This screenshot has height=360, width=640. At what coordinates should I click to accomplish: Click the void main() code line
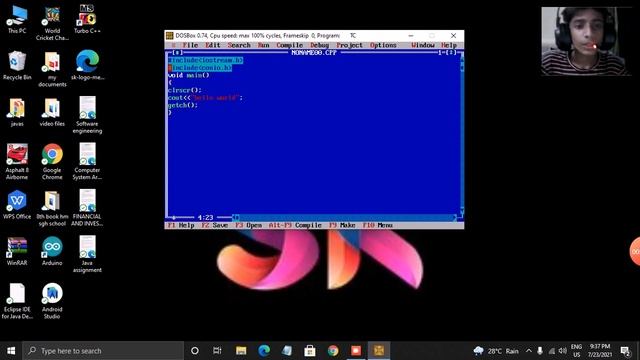pos(188,75)
